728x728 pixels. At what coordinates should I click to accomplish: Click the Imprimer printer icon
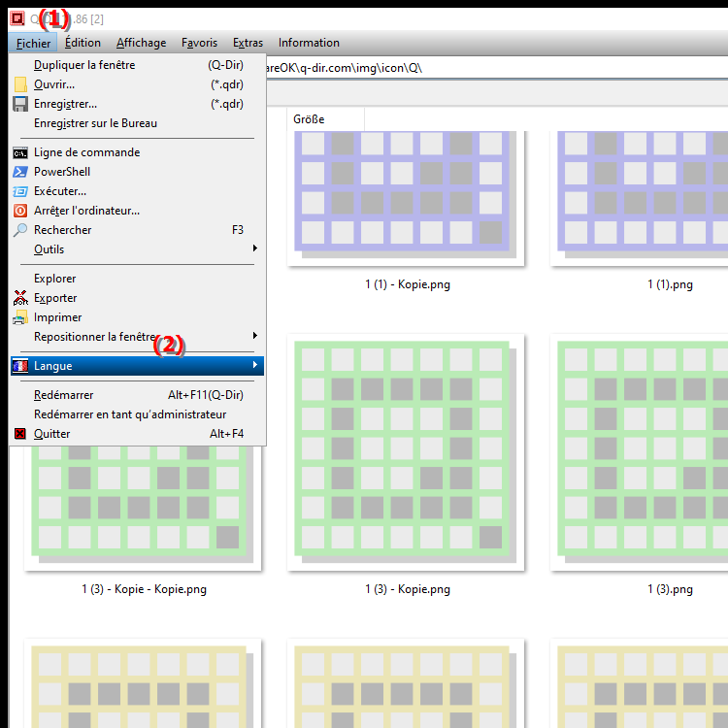tap(20, 317)
